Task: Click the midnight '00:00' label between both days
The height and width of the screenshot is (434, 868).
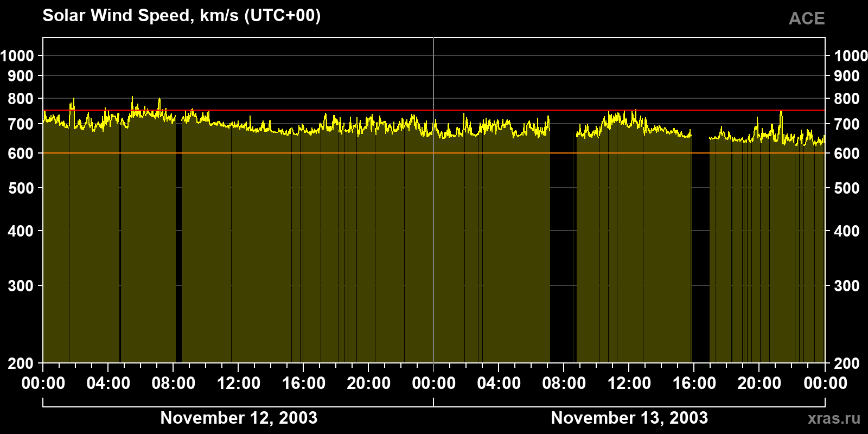Action: (x=434, y=384)
